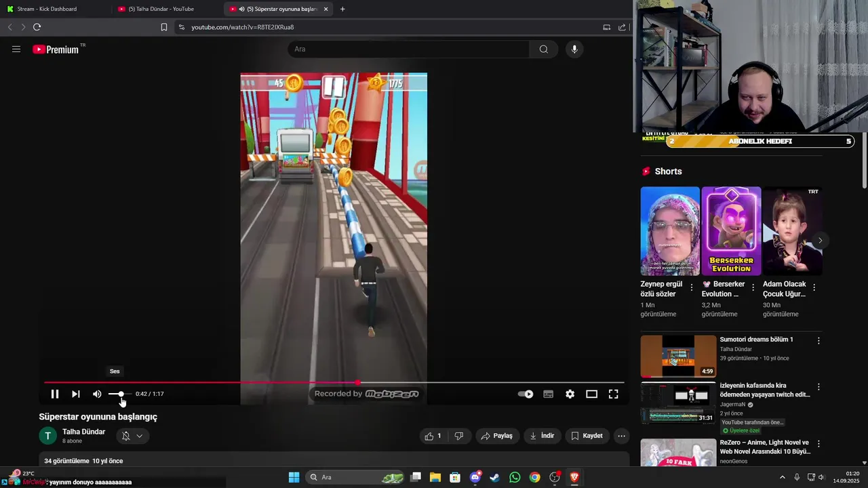Start voice search with the microphone
This screenshot has width=868, height=488.
coord(574,49)
